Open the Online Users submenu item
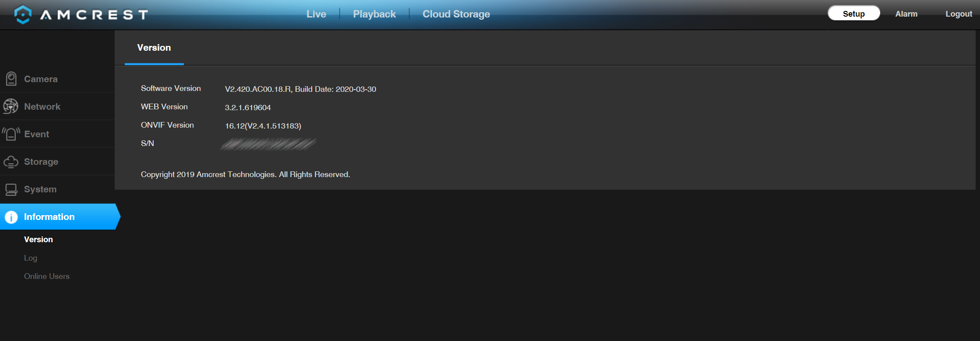Viewport: 980px width, 341px height. click(47, 276)
